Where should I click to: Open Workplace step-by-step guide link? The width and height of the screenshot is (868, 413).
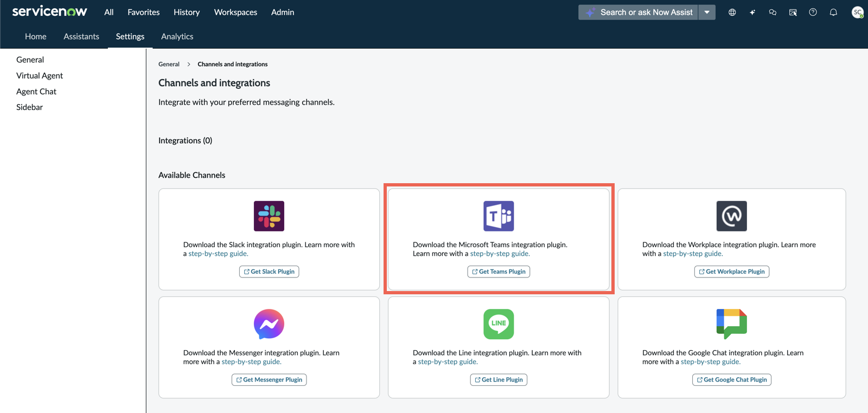click(693, 254)
